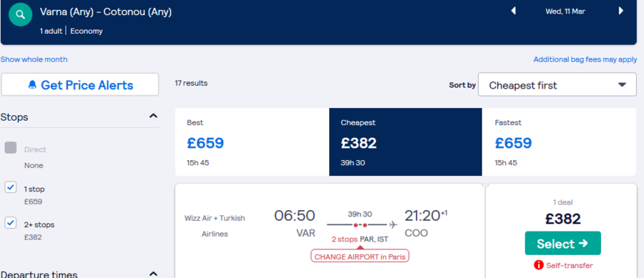Uncheck the 1 stop checkbox
This screenshot has width=644, height=278.
[x=10, y=187]
